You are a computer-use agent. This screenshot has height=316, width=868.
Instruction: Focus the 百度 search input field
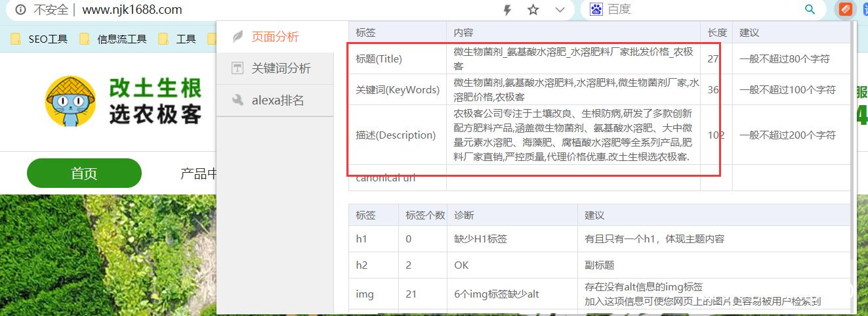pos(702,9)
